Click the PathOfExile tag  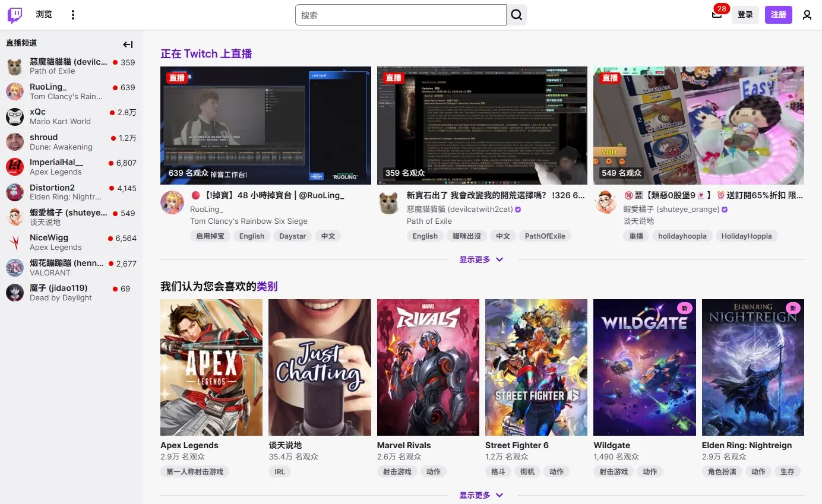[546, 236]
